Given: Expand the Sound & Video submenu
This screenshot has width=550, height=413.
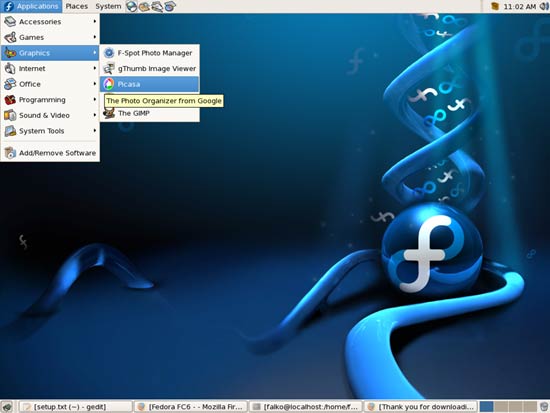Looking at the screenshot, I should click(50, 115).
